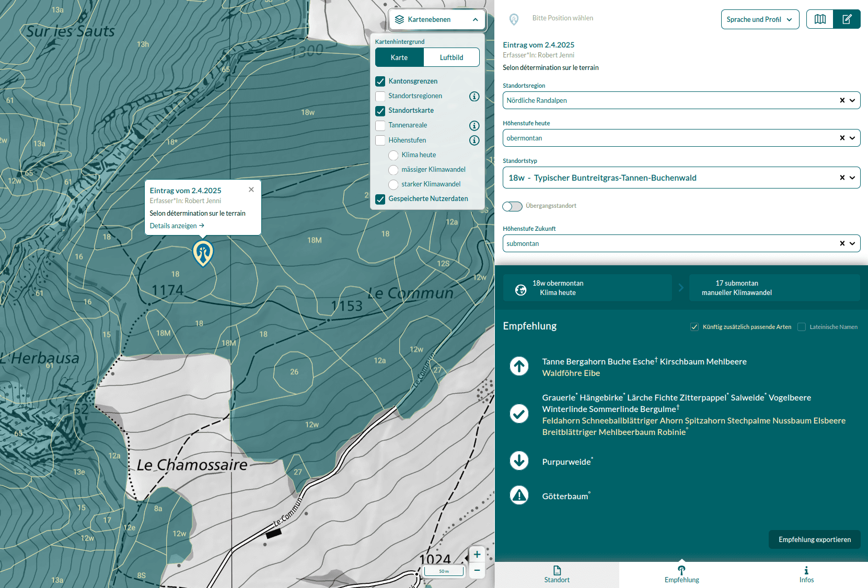Zoom out the map with minus button
Viewport: 868px width, 588px height.
[x=477, y=570]
